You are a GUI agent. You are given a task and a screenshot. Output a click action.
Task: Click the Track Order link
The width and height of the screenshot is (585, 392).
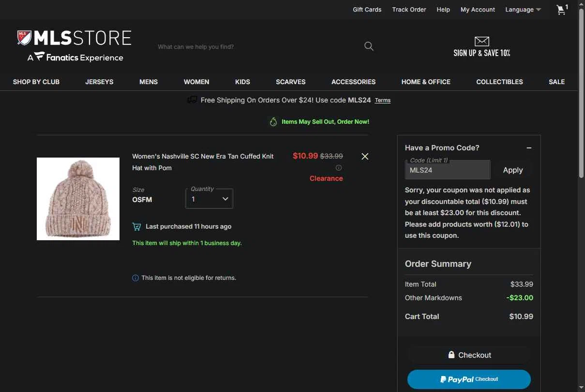[x=409, y=10]
